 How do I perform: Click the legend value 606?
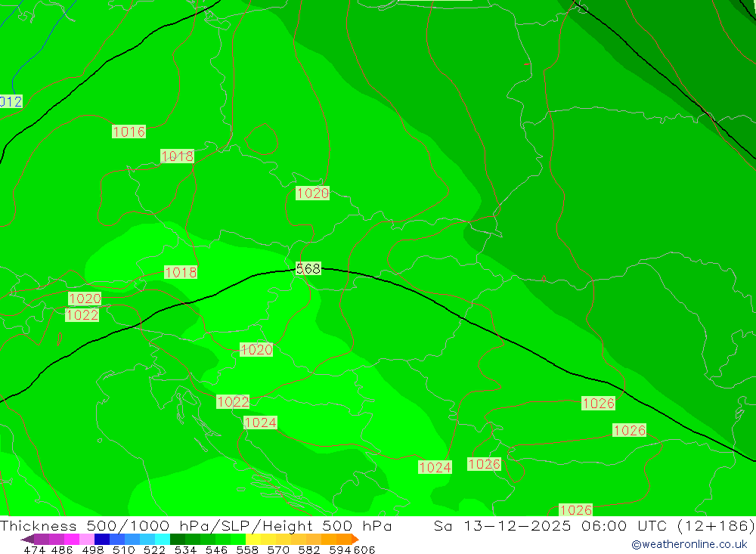(x=364, y=549)
